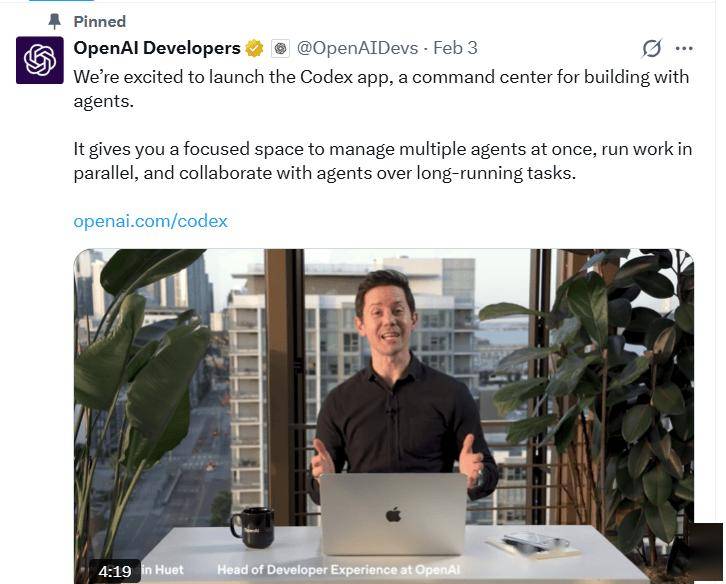726x584 pixels.
Task: Open the openai.com/codex link
Action: pyautogui.click(x=150, y=221)
